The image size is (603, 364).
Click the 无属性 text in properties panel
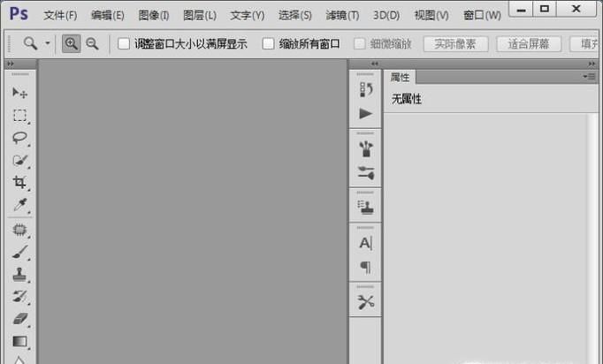407,99
